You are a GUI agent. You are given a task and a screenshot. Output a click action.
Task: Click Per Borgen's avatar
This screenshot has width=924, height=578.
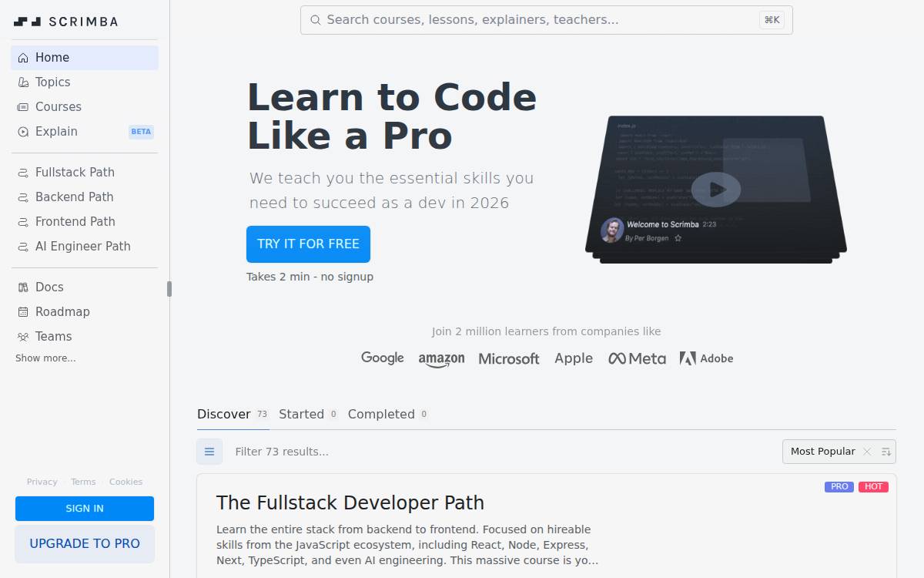click(612, 230)
